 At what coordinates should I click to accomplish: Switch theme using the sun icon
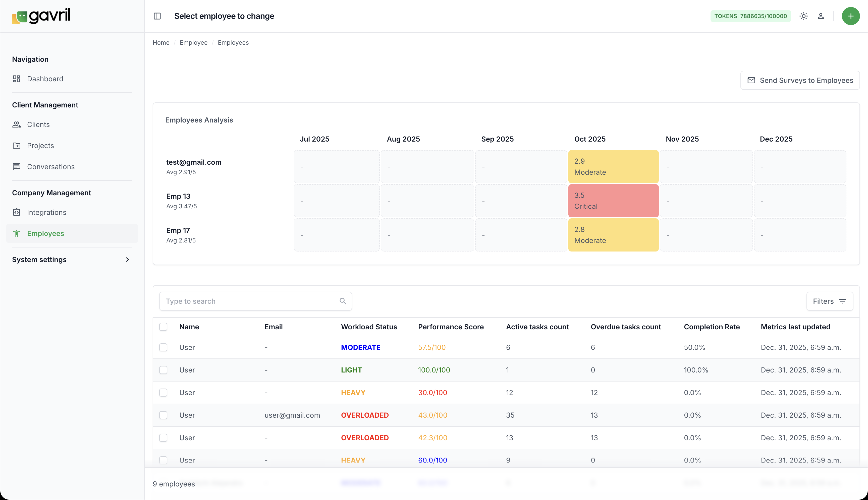tap(803, 16)
